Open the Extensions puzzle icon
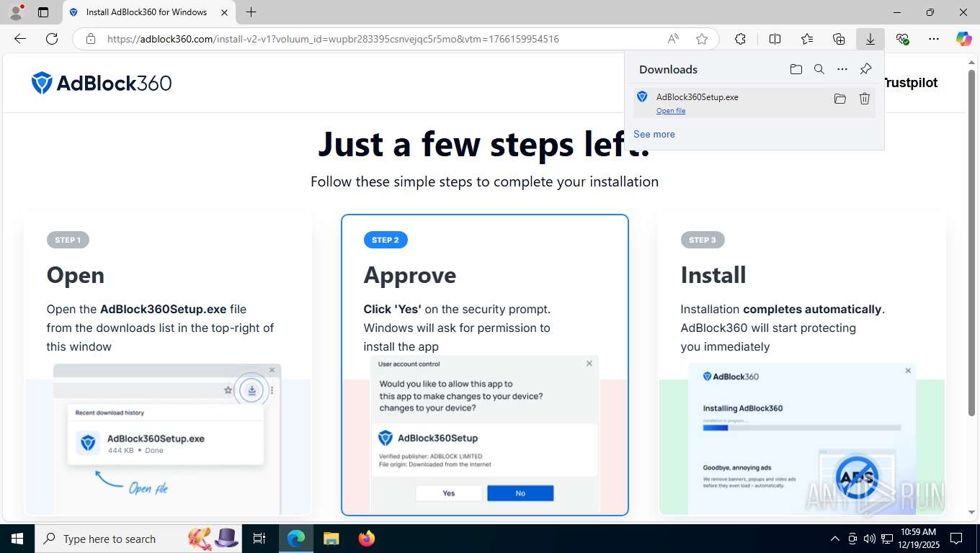 pyautogui.click(x=740, y=39)
